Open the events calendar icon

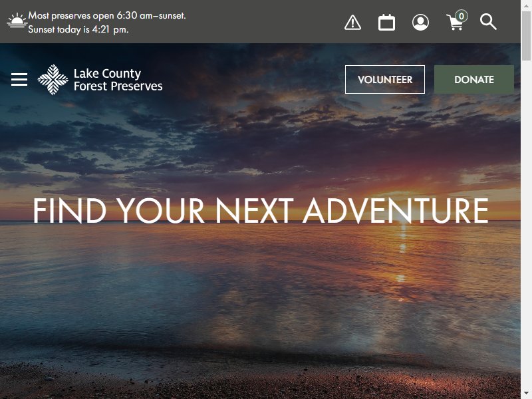click(386, 23)
